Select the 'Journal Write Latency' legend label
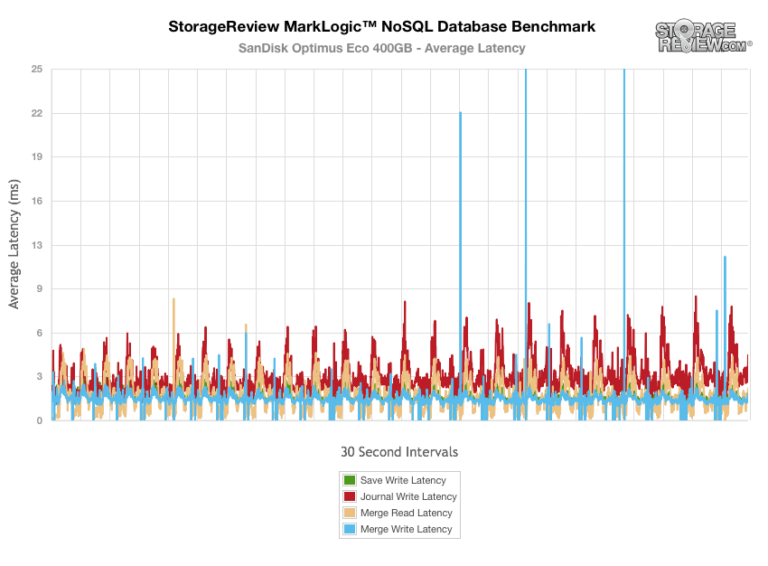The height and width of the screenshot is (566, 768). [408, 496]
